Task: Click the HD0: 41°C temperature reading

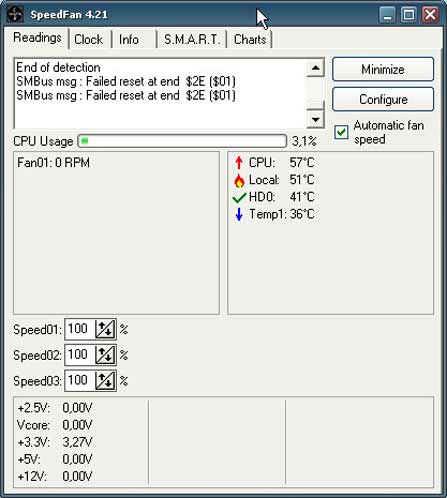Action: (x=281, y=197)
